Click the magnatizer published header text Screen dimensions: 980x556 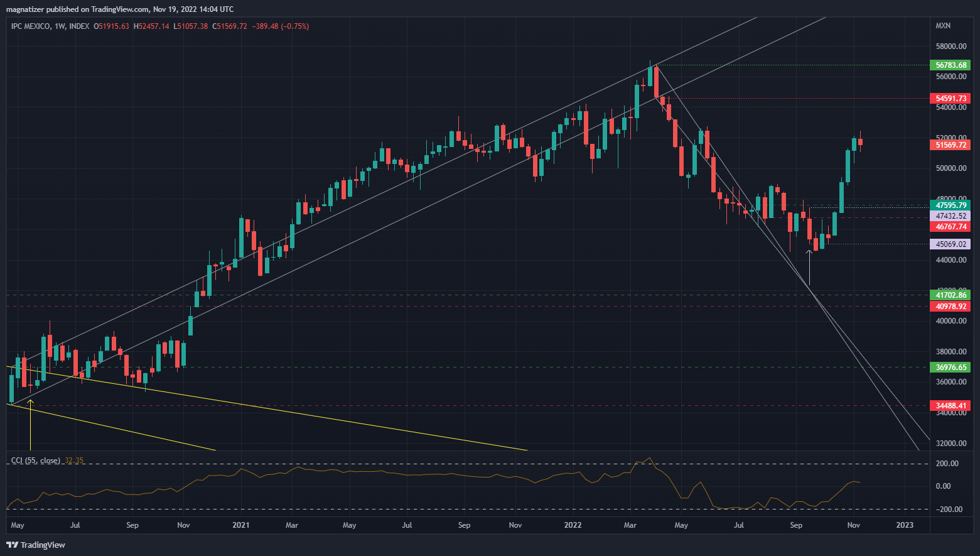click(x=120, y=9)
